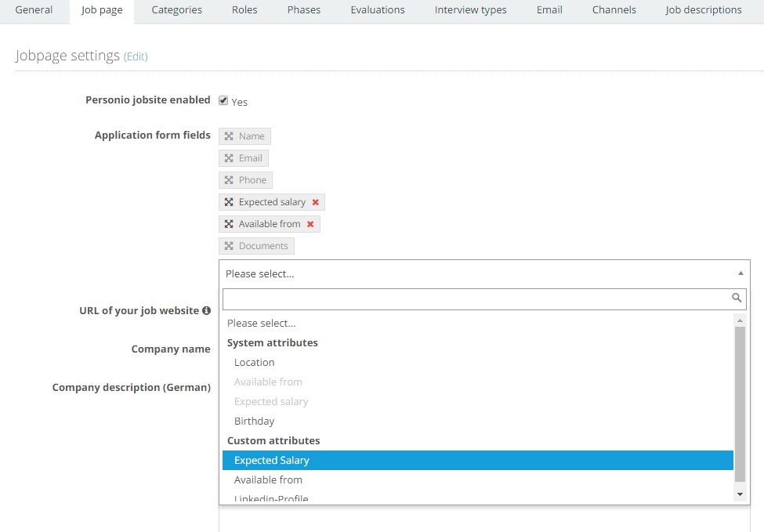
Task: Click the move handle icon on Phone field
Action: coord(229,180)
